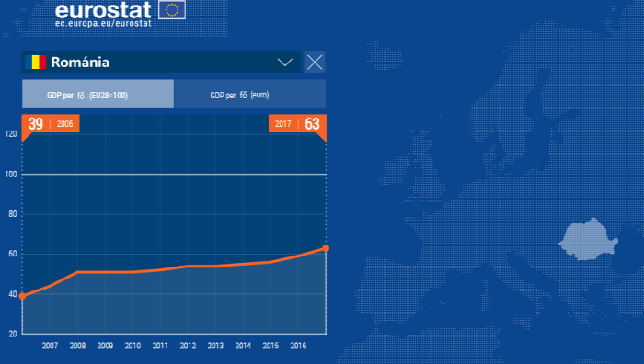Click the dropdown chevron next to România

pyautogui.click(x=284, y=63)
